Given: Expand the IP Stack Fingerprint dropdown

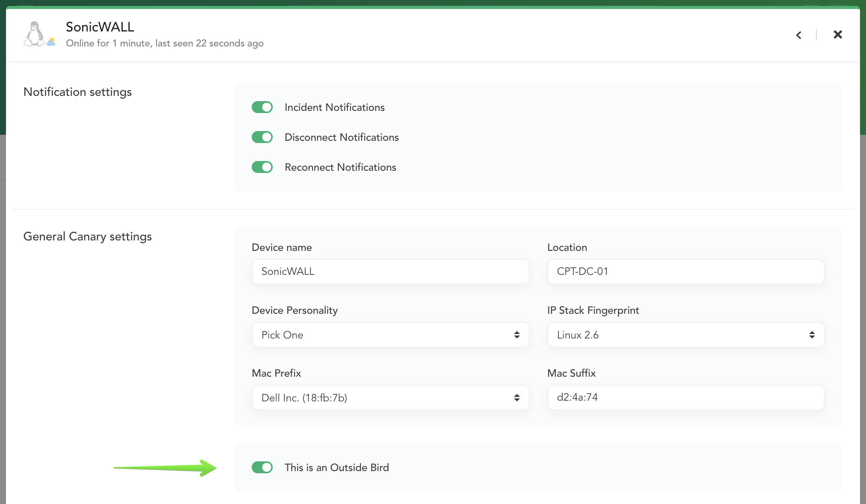Looking at the screenshot, I should pyautogui.click(x=686, y=335).
